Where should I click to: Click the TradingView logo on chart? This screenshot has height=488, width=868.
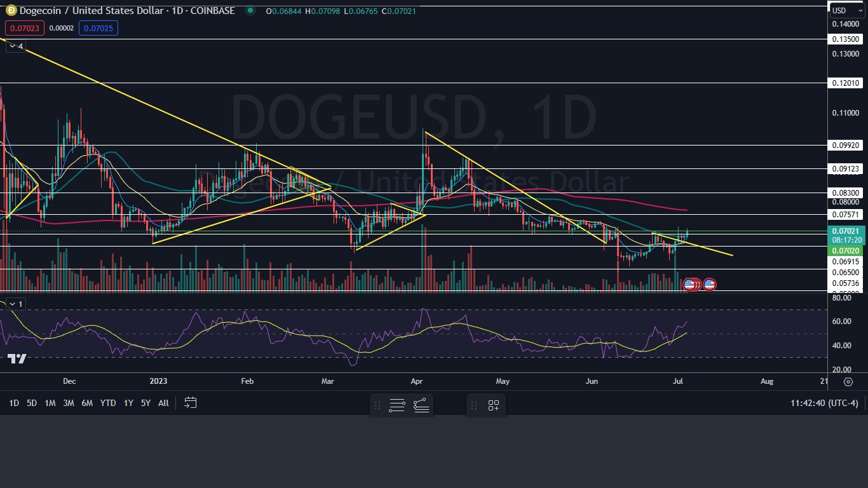tap(17, 359)
